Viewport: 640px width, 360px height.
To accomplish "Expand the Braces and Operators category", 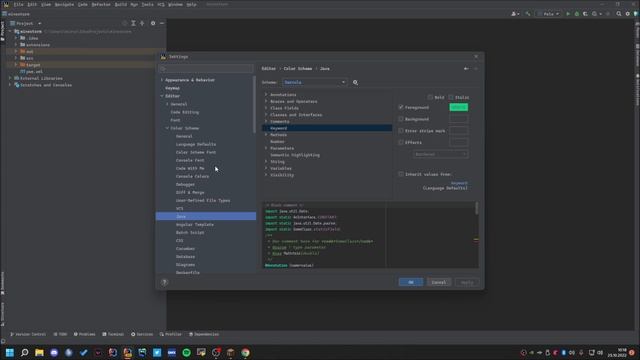I will coord(266,101).
